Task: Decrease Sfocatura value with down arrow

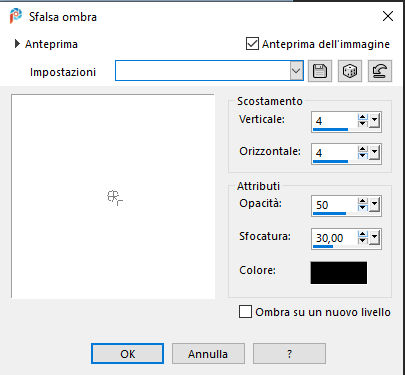Action: click(362, 240)
